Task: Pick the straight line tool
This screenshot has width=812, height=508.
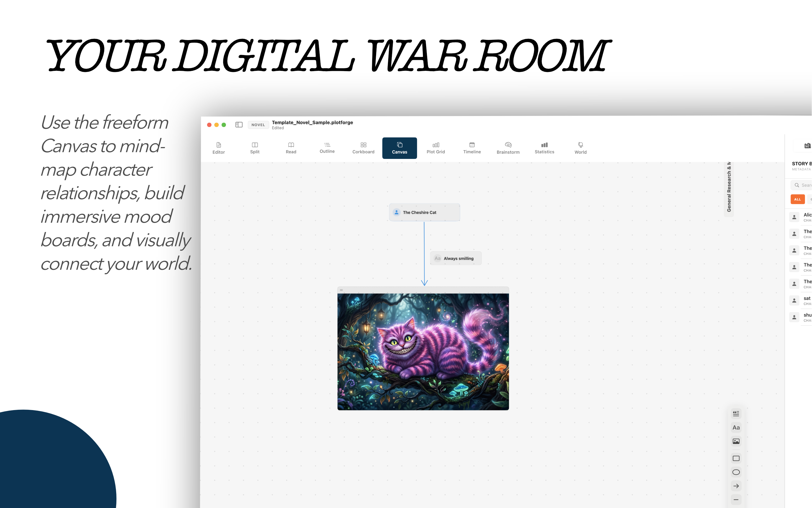Action: point(736,500)
